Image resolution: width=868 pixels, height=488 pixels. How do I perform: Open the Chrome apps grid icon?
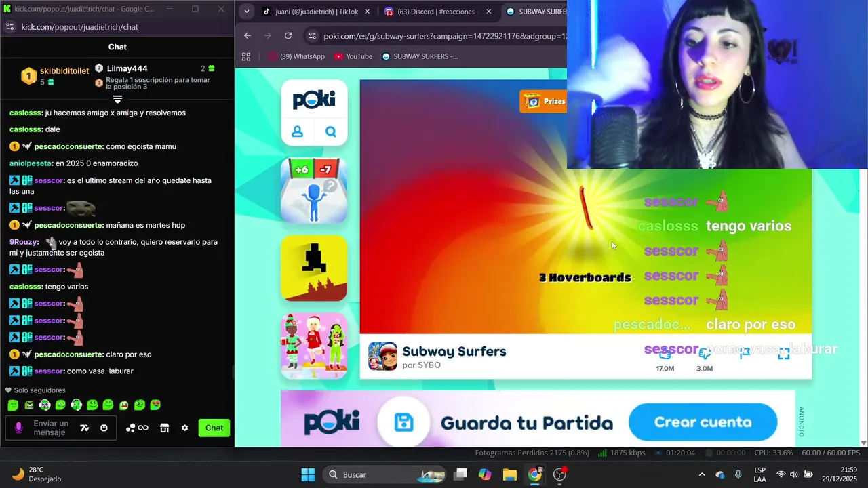pyautogui.click(x=246, y=56)
